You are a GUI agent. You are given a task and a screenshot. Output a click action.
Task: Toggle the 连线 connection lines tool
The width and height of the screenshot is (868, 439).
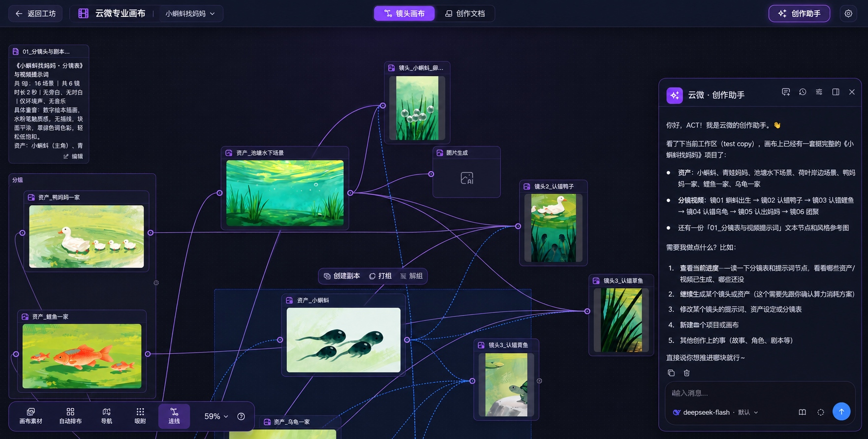pos(174,416)
